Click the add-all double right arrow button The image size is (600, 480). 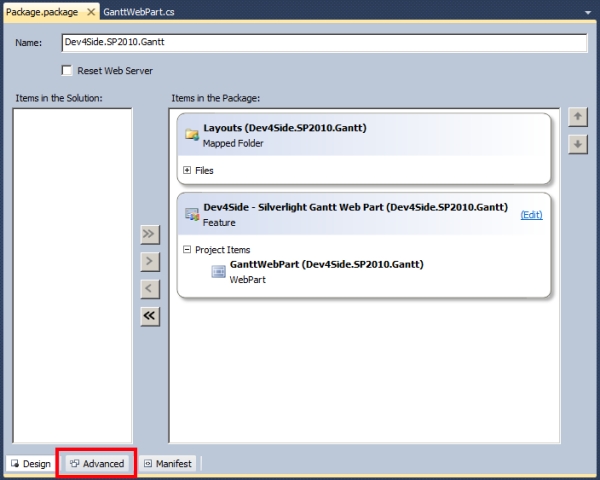(150, 234)
